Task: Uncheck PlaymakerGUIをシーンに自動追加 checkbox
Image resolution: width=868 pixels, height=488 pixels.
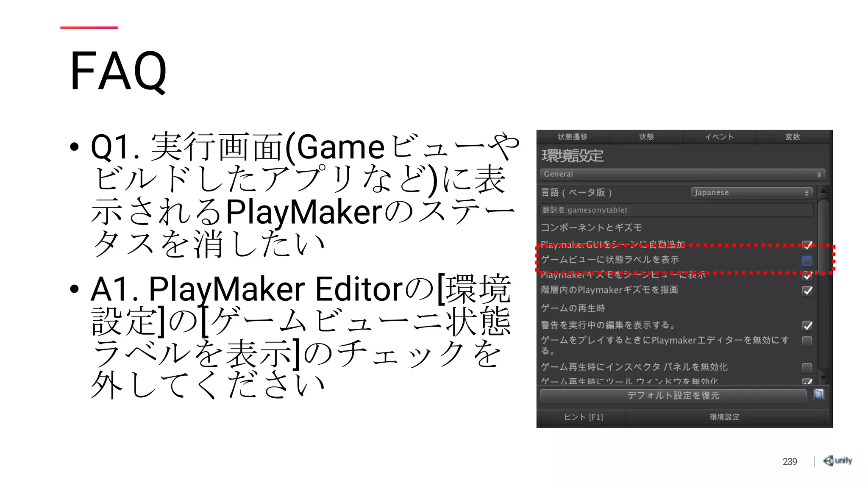Action: [807, 245]
